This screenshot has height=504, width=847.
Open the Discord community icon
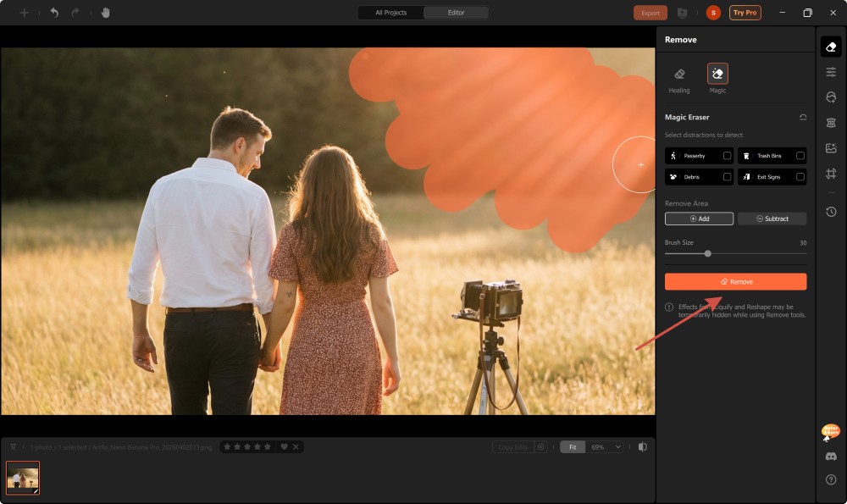pos(831,457)
